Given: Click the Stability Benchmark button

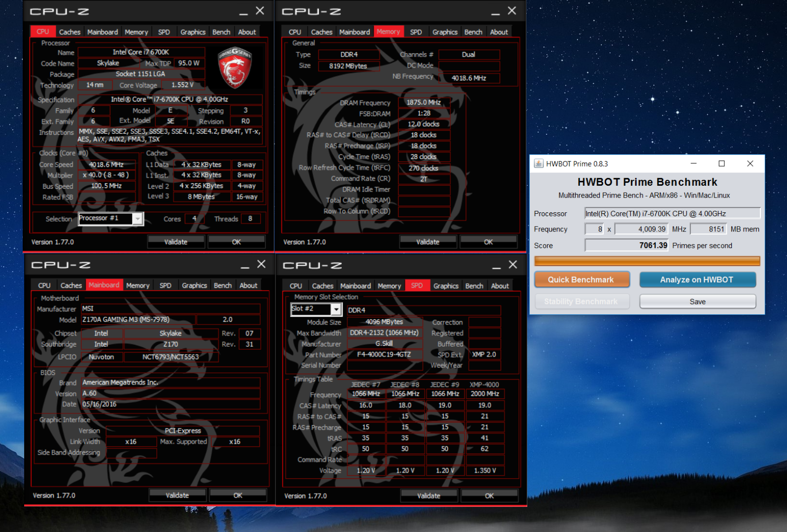Looking at the screenshot, I should click(x=582, y=301).
